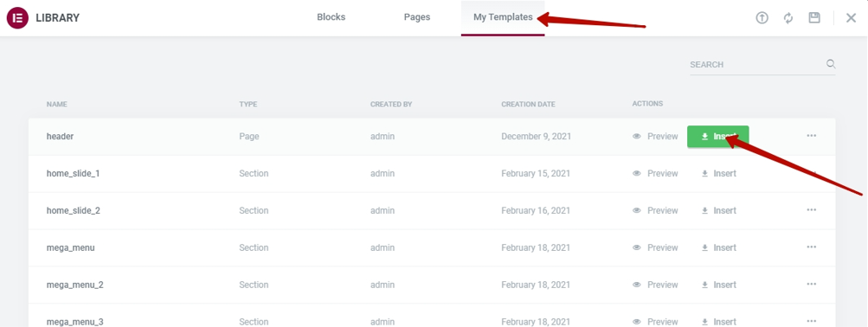Image resolution: width=868 pixels, height=327 pixels.
Task: Sort by the Name column header
Action: click(56, 104)
